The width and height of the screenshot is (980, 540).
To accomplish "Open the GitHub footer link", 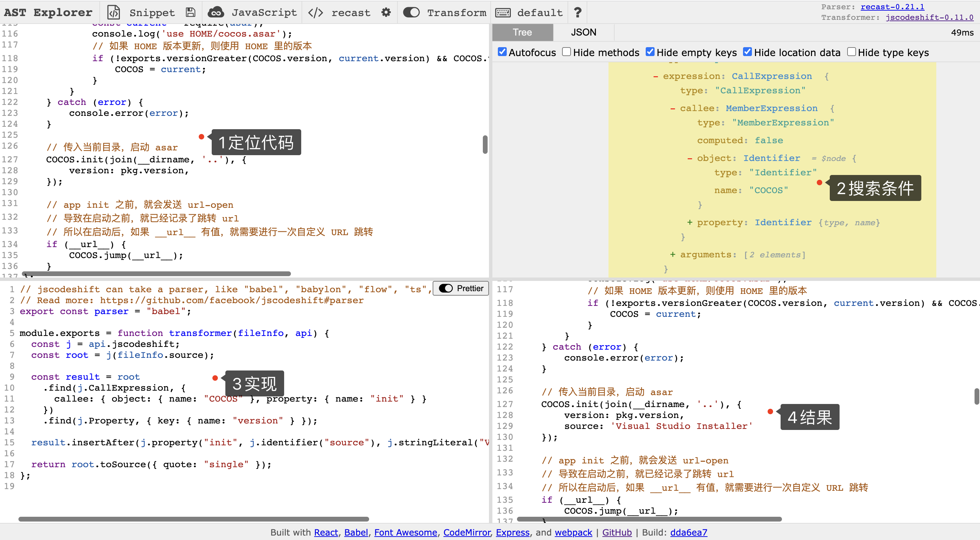I will (617, 532).
